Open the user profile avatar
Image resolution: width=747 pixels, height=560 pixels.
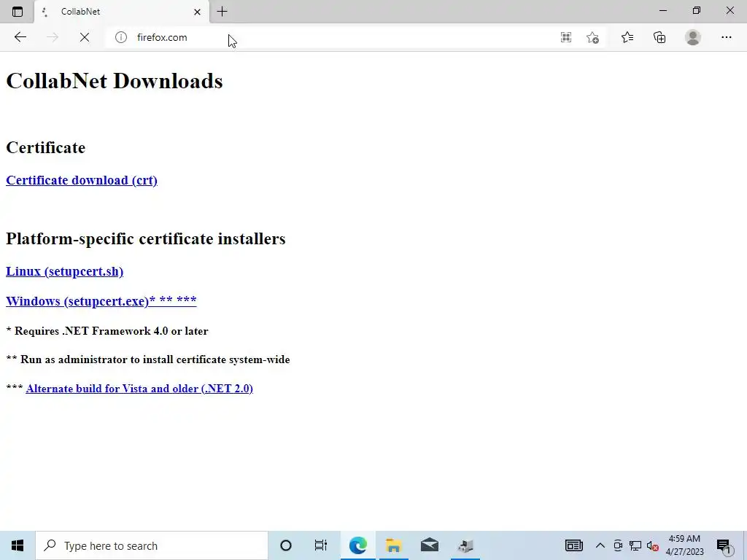click(x=693, y=37)
